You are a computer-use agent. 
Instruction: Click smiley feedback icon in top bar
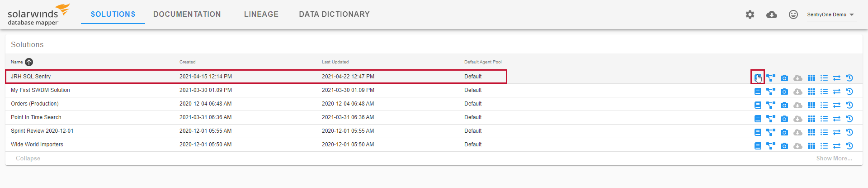[x=793, y=14]
